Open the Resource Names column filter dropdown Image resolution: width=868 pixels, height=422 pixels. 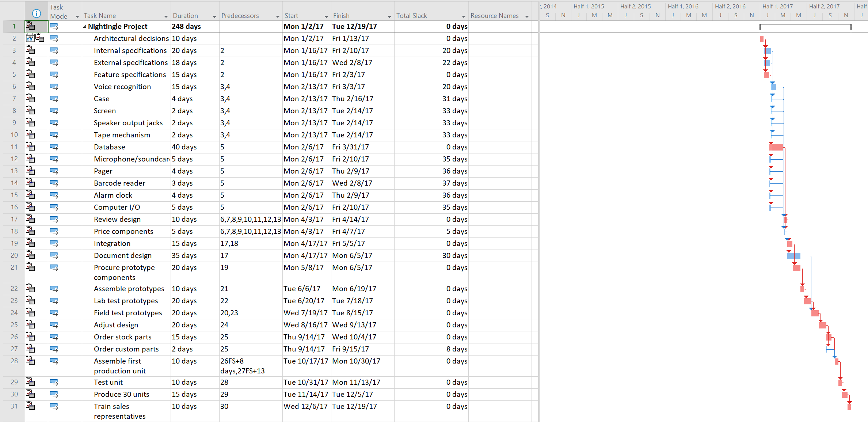point(527,16)
